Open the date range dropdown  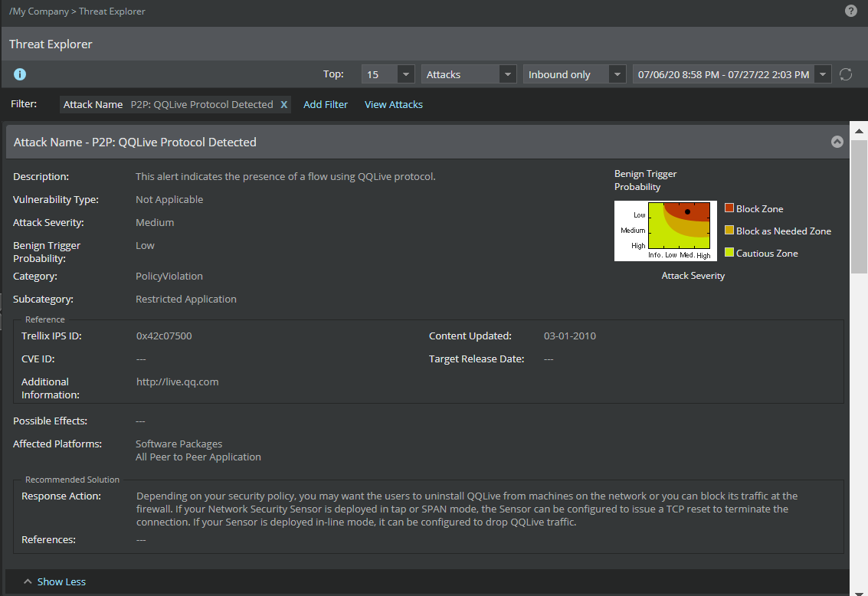pos(732,74)
